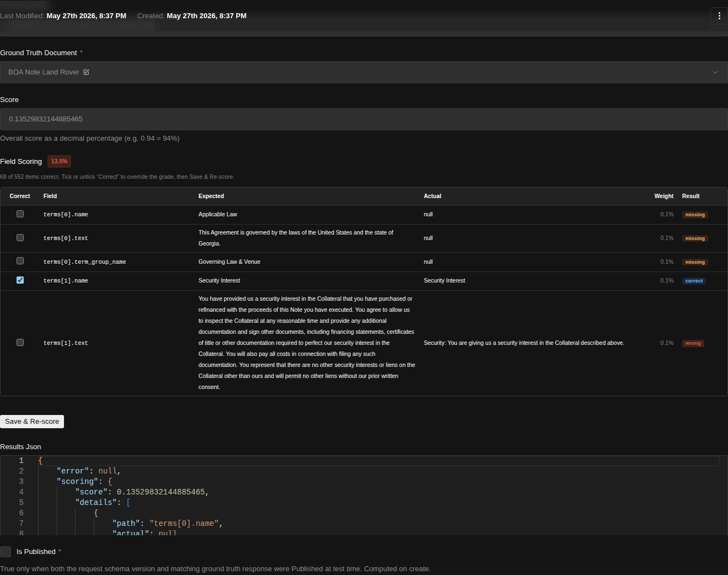
Task: Click the 0.1% weight of terms[1].name
Action: point(667,280)
